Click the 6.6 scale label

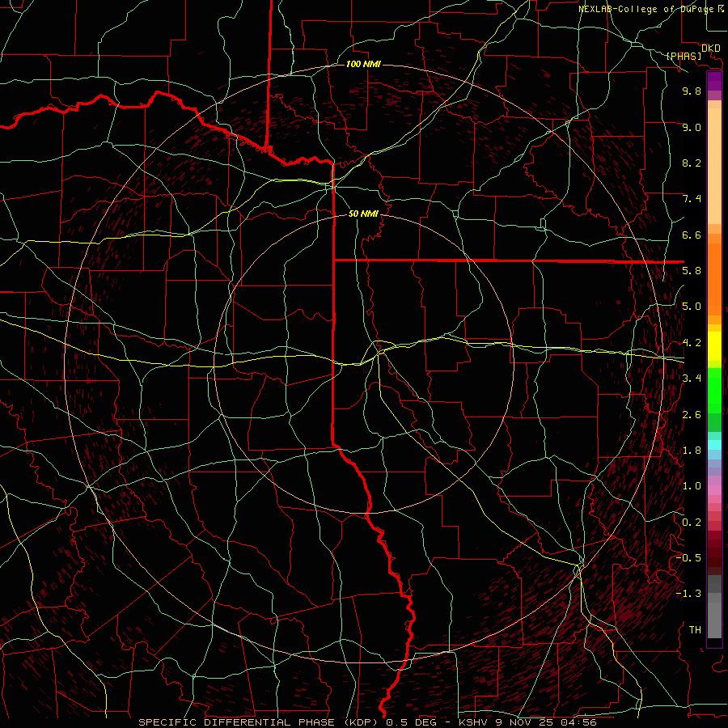(x=692, y=235)
